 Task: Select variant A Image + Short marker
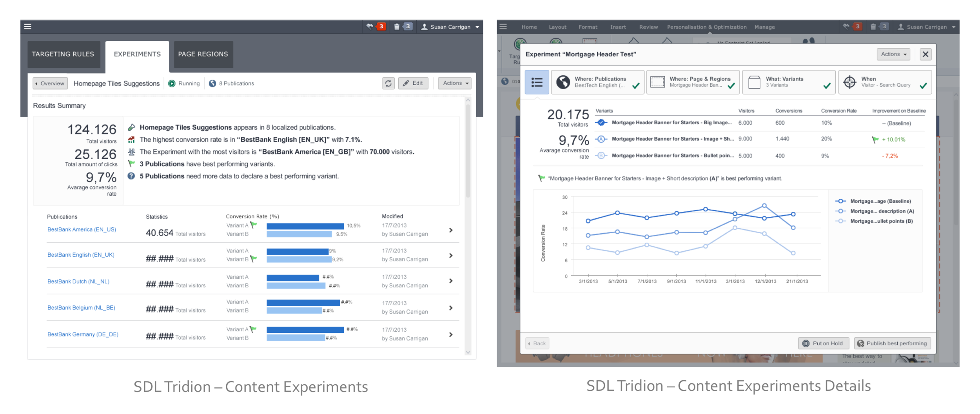pos(601,139)
